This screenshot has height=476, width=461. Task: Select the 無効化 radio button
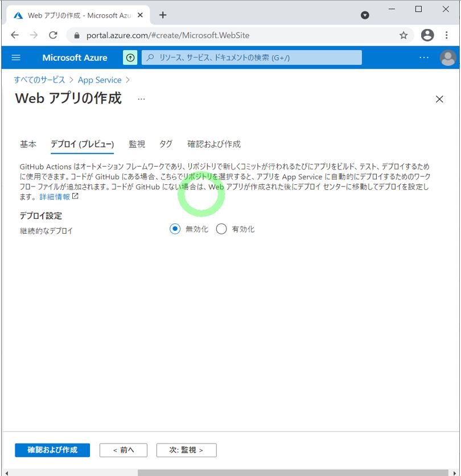(175, 229)
